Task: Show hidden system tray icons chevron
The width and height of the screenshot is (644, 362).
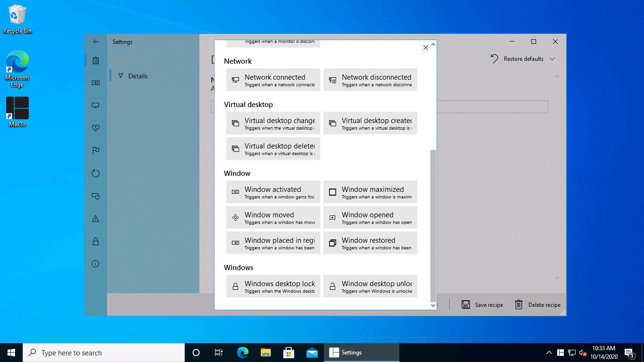Action: tap(549, 353)
